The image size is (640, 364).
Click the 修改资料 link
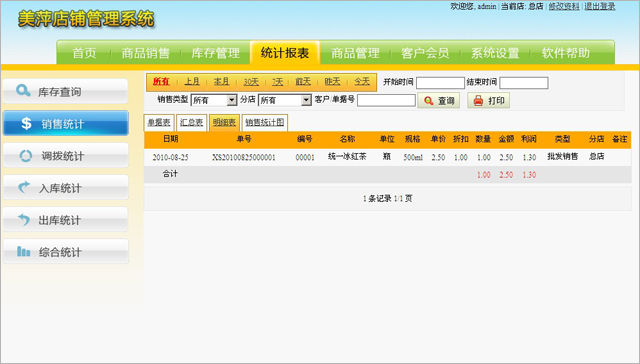click(564, 7)
